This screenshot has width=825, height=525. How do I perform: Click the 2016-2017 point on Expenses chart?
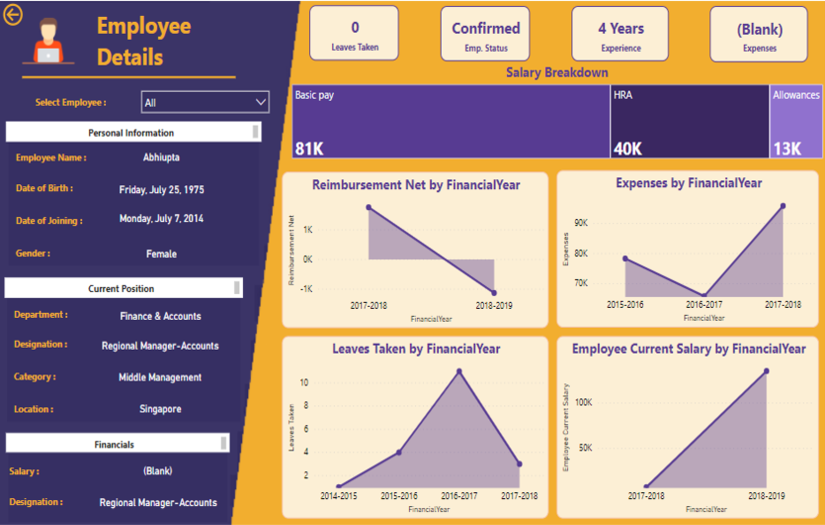click(704, 296)
